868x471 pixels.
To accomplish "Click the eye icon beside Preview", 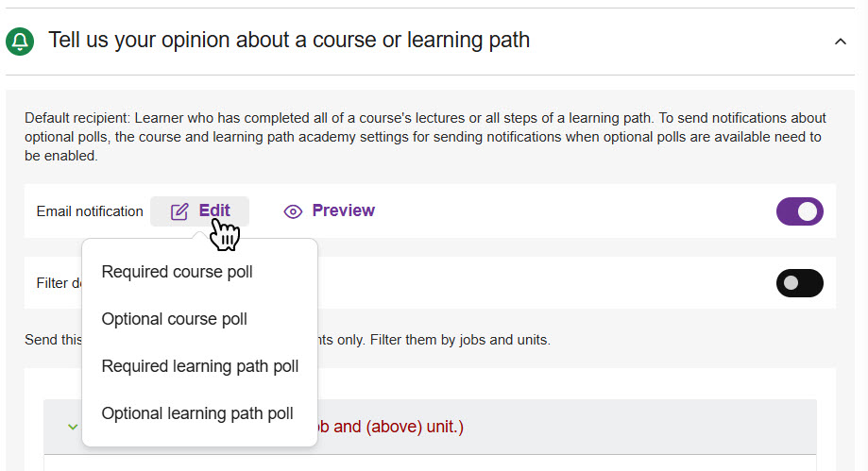I will point(293,211).
